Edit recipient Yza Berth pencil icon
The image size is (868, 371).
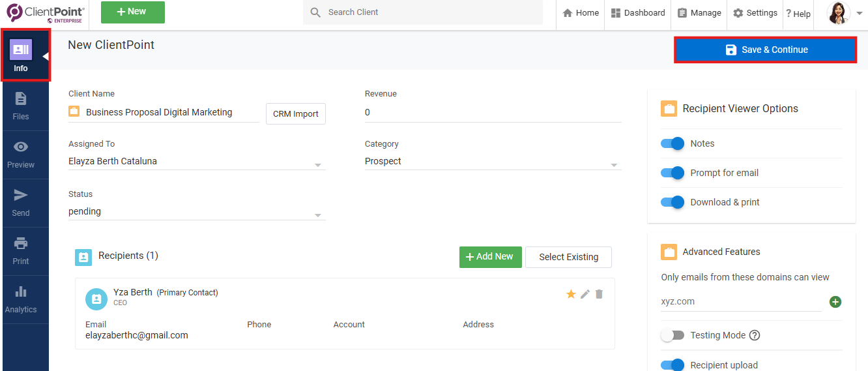pos(585,294)
